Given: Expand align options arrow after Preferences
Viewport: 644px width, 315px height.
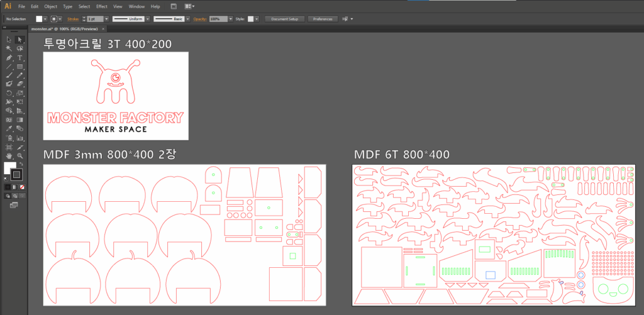Looking at the screenshot, I should coord(352,19).
